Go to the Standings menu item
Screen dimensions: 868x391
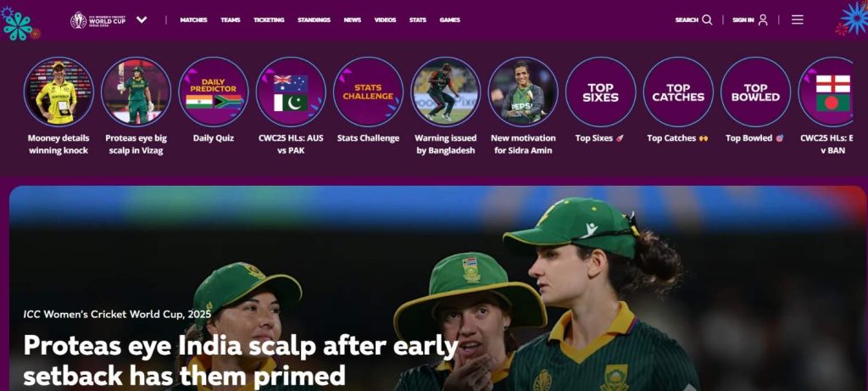click(314, 20)
